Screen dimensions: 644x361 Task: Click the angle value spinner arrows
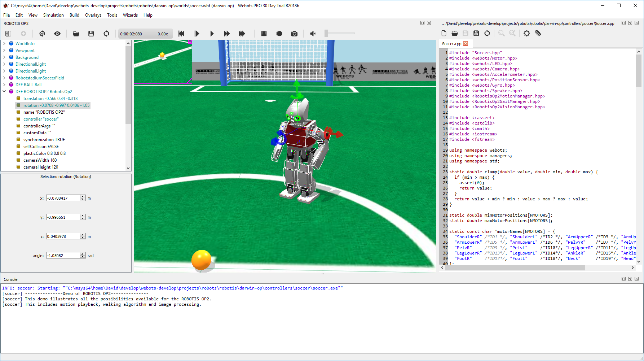(83, 255)
